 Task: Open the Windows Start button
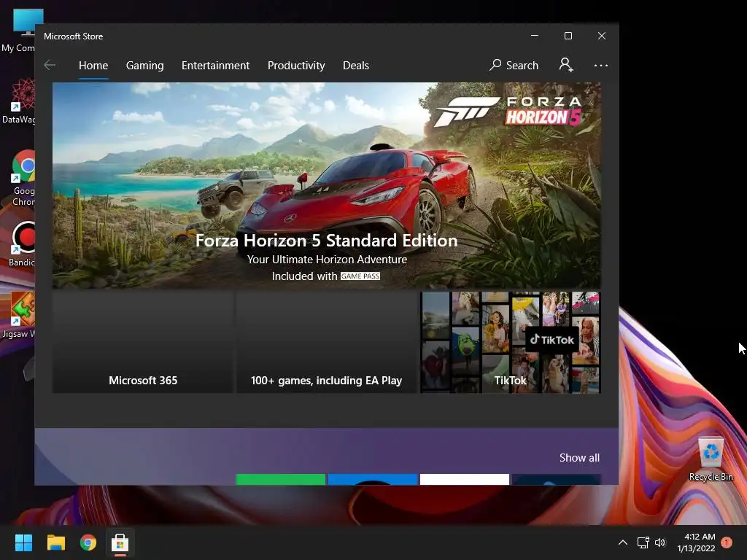coord(23,542)
